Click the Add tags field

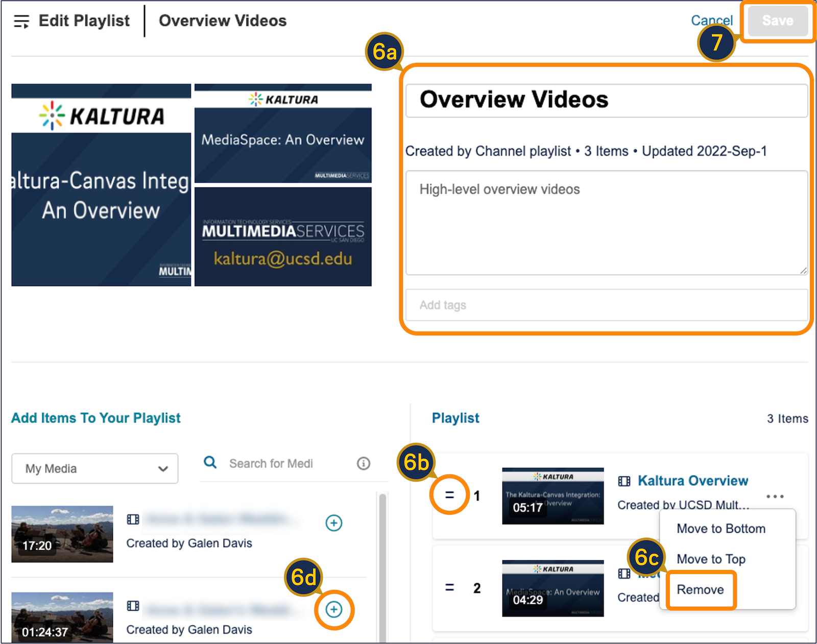(607, 305)
